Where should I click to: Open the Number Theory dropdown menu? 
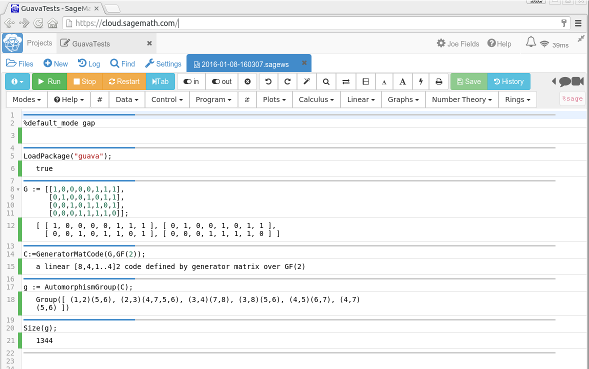(462, 100)
